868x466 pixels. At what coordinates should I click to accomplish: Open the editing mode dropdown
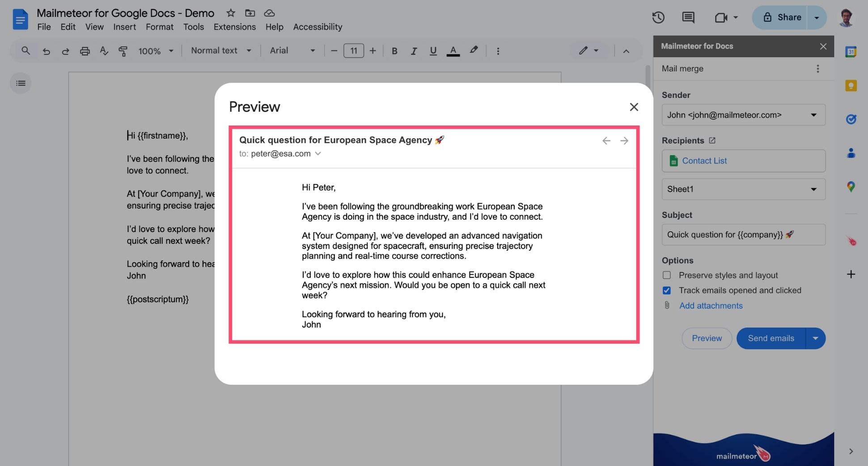(x=589, y=51)
